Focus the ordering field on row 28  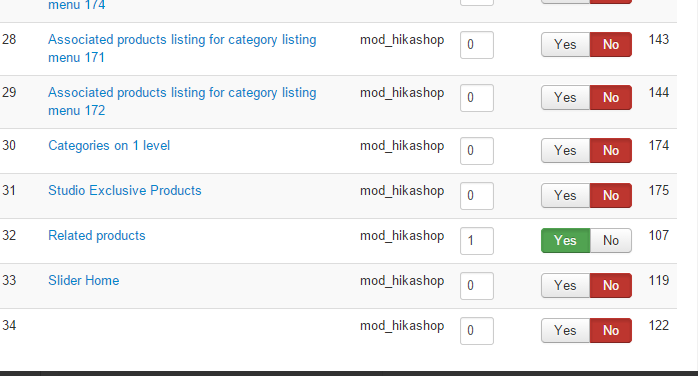(x=477, y=44)
